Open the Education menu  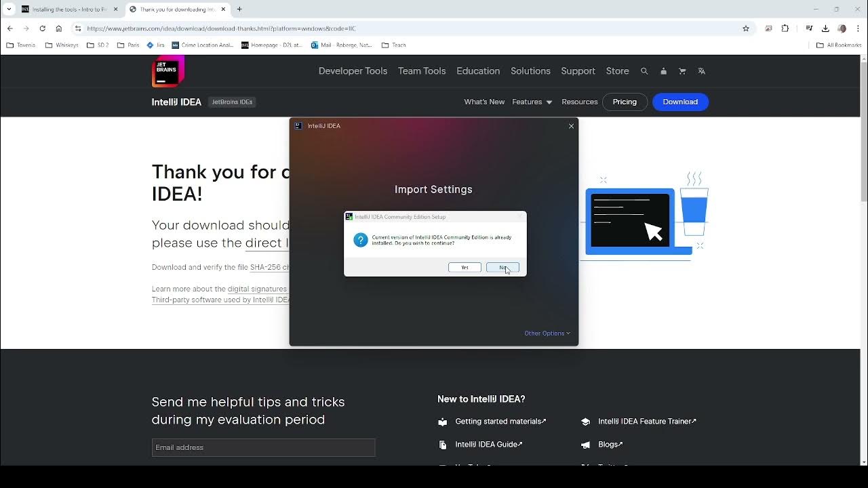[x=478, y=71]
